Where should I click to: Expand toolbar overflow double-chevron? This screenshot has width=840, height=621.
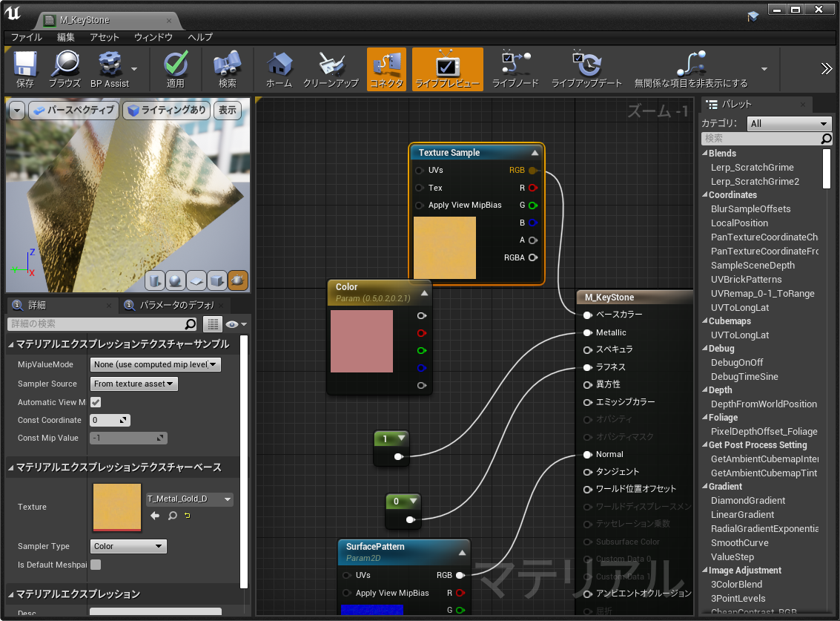point(826,69)
